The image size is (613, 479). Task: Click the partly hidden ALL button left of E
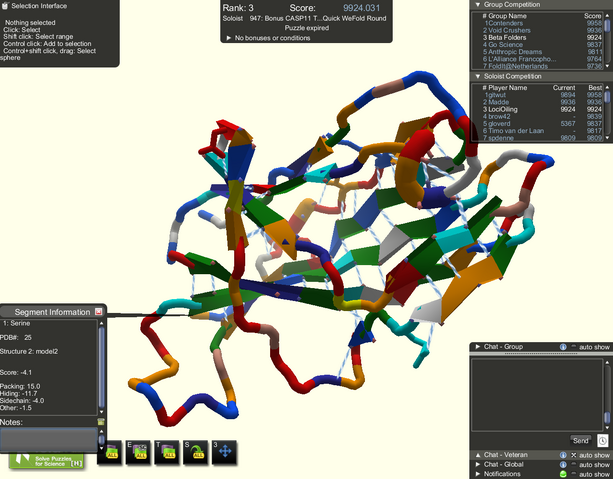pyautogui.click(x=111, y=453)
